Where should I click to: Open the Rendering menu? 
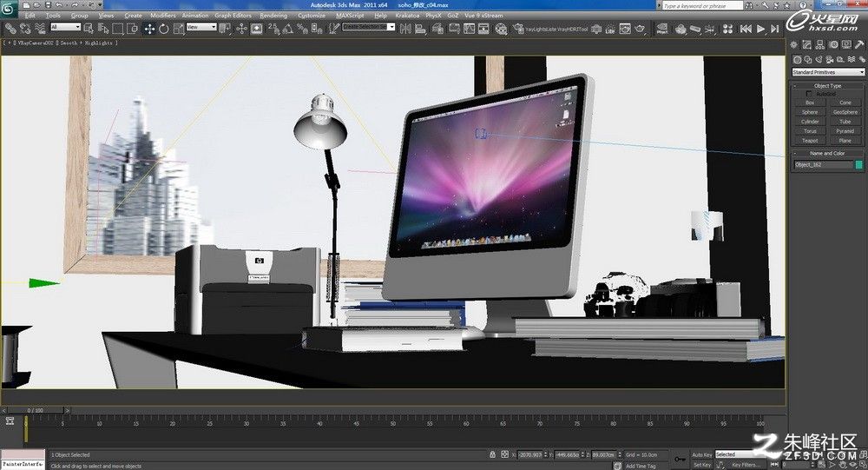273,16
